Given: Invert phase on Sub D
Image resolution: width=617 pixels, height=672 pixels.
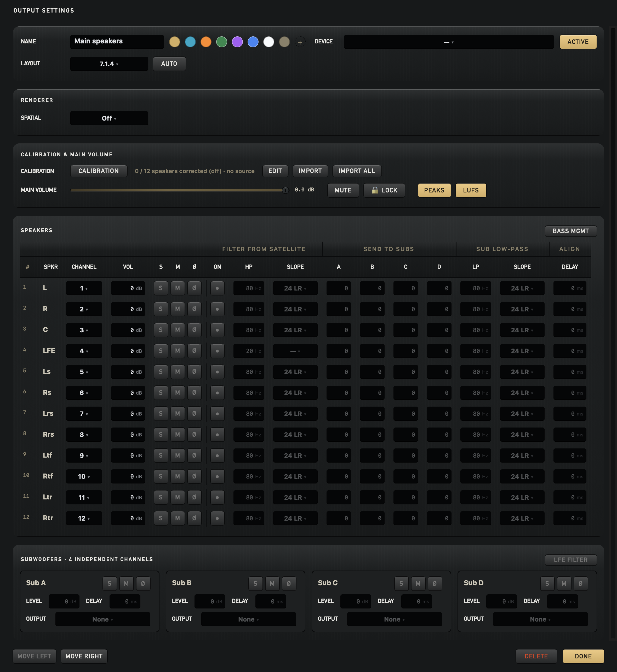Looking at the screenshot, I should click(x=581, y=584).
